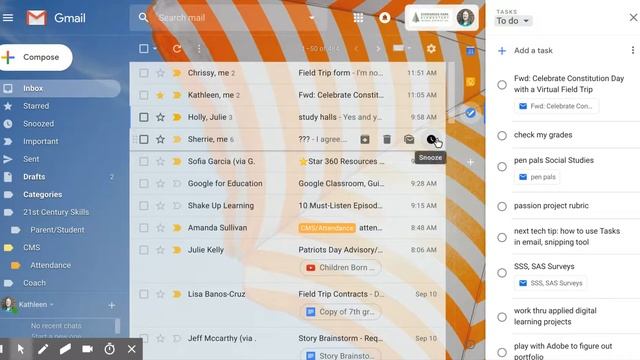Snooze the Sherrie email
640x360 pixels.
431,140
